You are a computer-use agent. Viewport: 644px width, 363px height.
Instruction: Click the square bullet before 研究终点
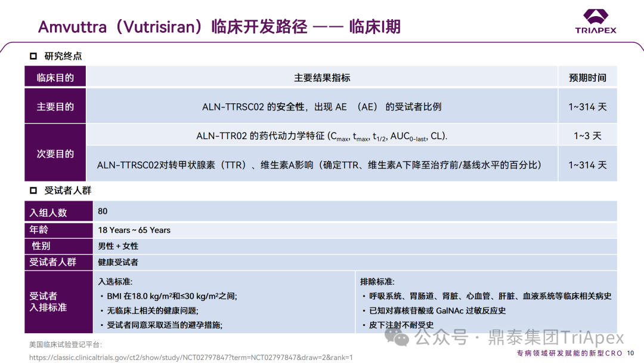33,56
